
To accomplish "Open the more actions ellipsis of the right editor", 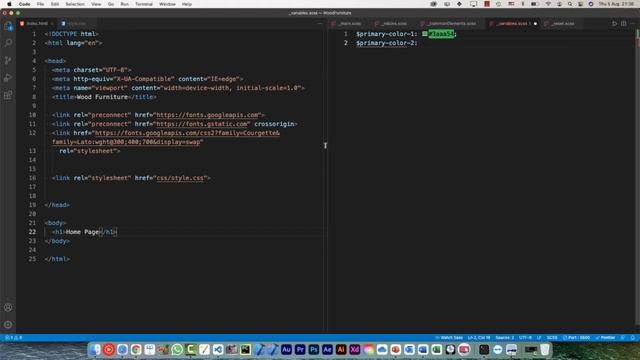I will pyautogui.click(x=633, y=24).
